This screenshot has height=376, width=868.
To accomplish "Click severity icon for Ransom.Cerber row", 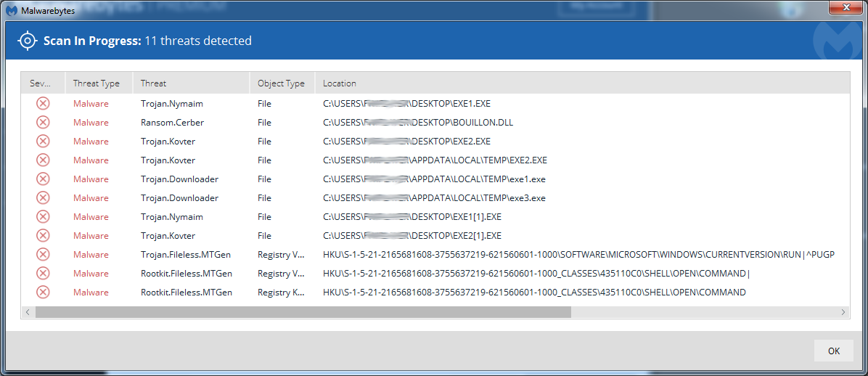I will [x=43, y=123].
